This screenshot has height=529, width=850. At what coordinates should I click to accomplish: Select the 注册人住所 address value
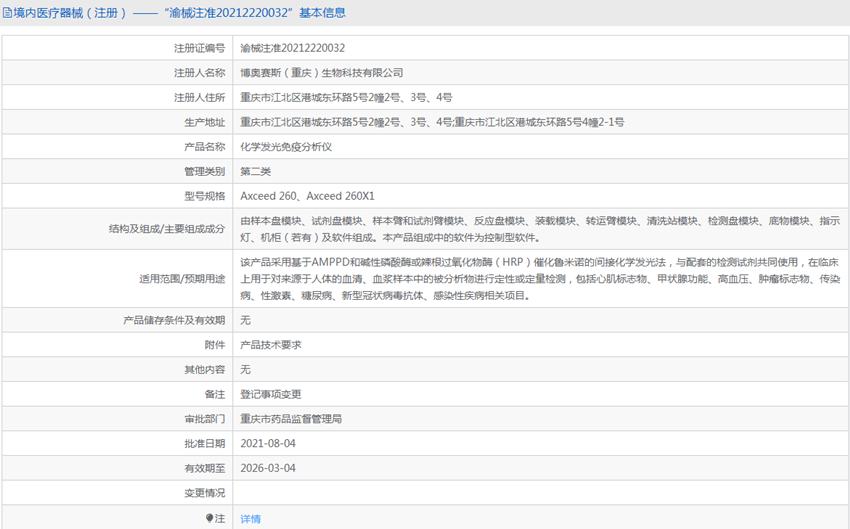click(346, 98)
